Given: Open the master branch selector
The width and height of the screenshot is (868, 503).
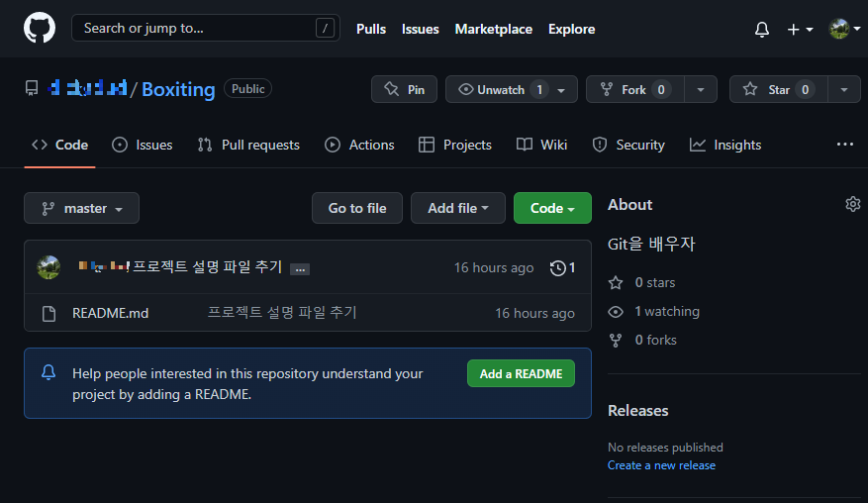Looking at the screenshot, I should pos(81,208).
